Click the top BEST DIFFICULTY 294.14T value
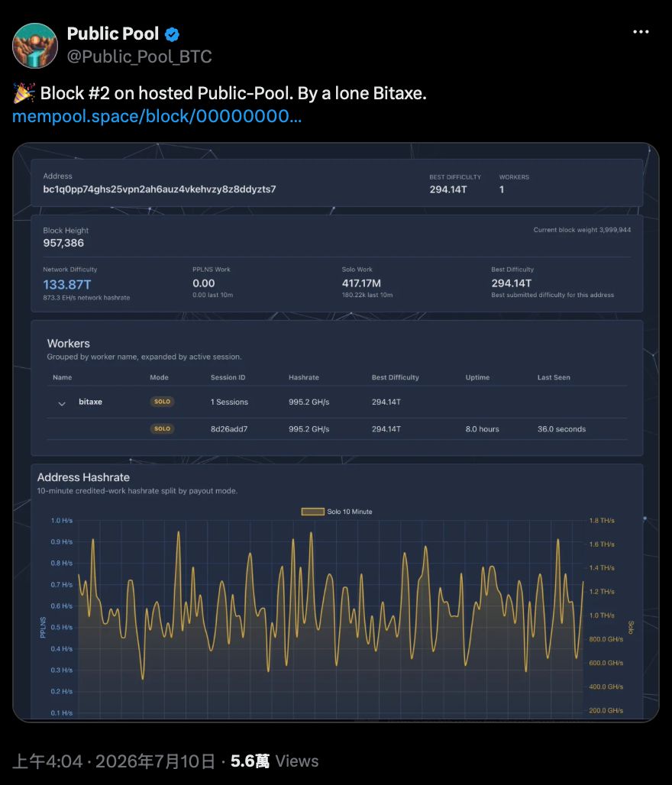The height and width of the screenshot is (785, 672). (x=448, y=189)
